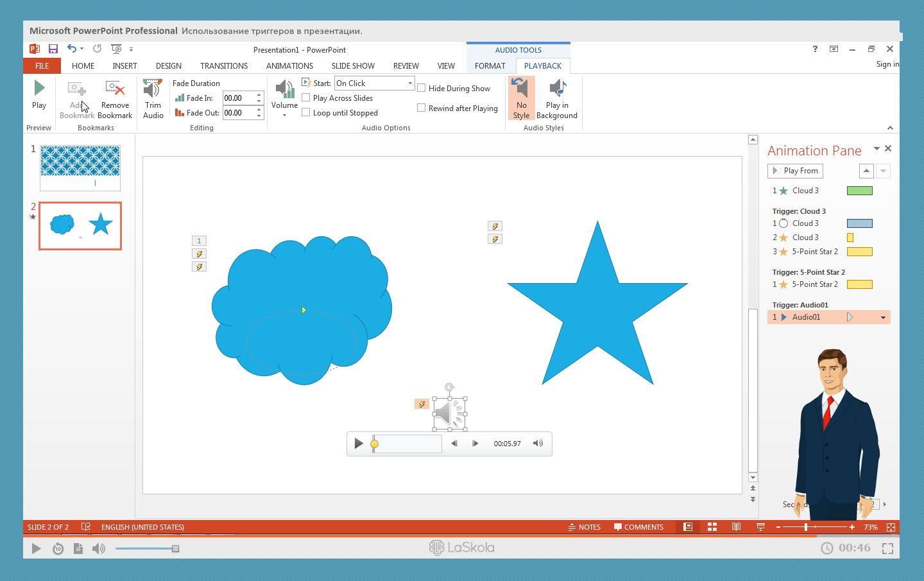Select the speaker audio icon on slide

[x=449, y=413]
